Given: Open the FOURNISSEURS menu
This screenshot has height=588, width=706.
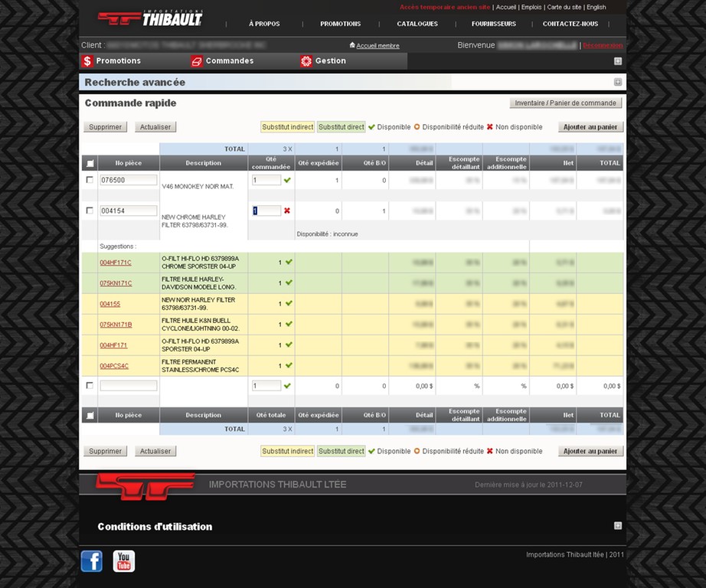Looking at the screenshot, I should 494,24.
